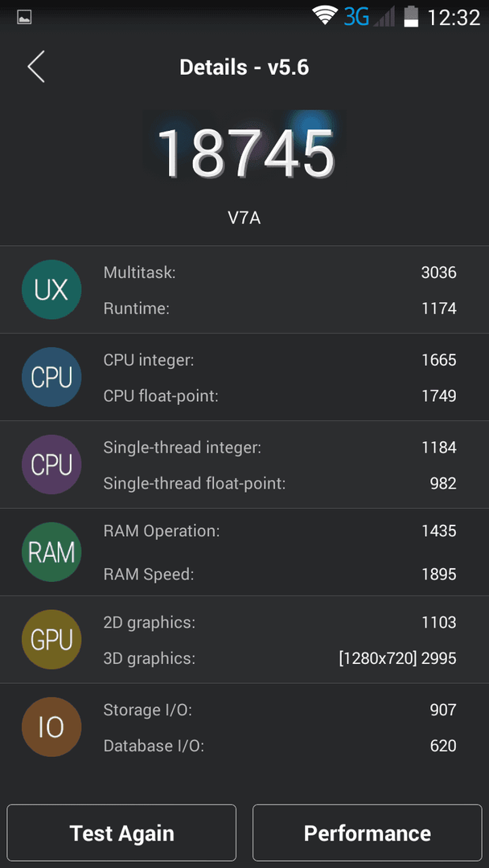
Task: Click the Test Again button
Action: (x=121, y=833)
